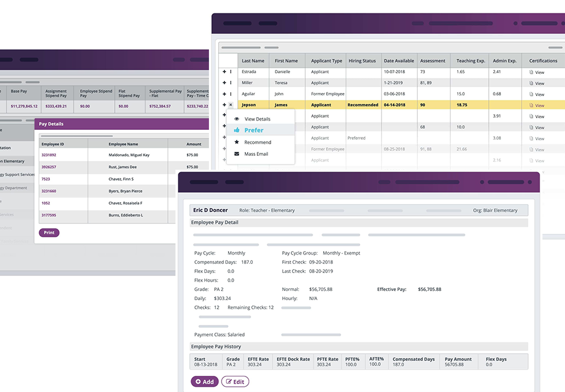Click the eye icon beside View Details
565x392 pixels.
coord(237,119)
